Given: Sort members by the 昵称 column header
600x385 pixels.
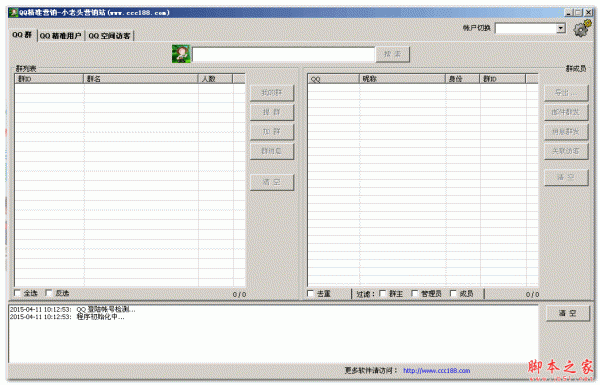Looking at the screenshot, I should point(402,79).
